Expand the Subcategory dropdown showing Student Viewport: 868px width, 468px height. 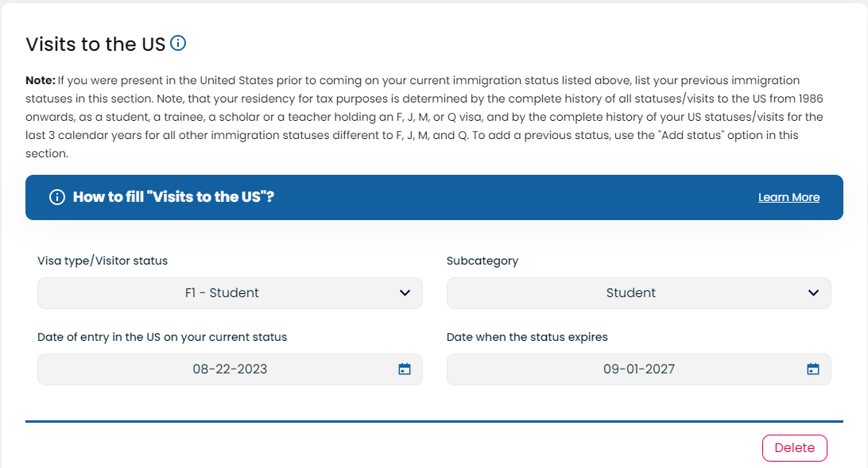click(x=639, y=293)
